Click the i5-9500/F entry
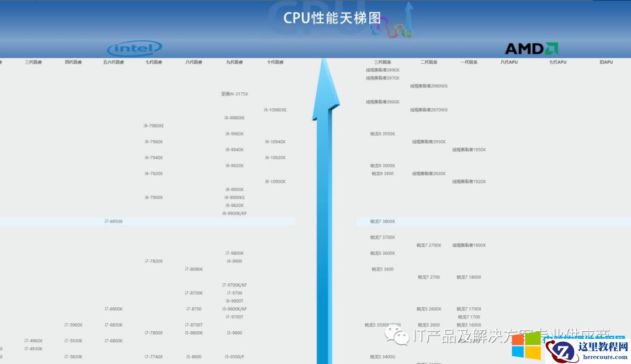This screenshot has height=364, width=631. tap(235, 357)
